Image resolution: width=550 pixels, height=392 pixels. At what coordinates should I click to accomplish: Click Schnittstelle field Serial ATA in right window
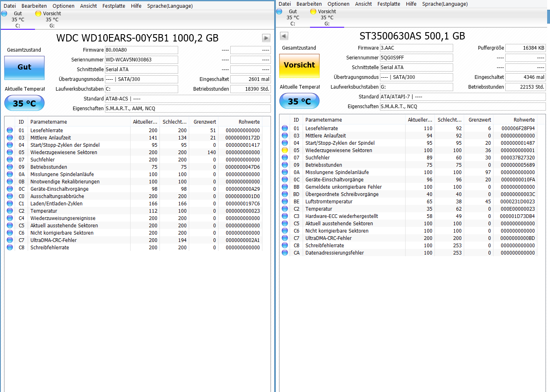[x=417, y=68]
